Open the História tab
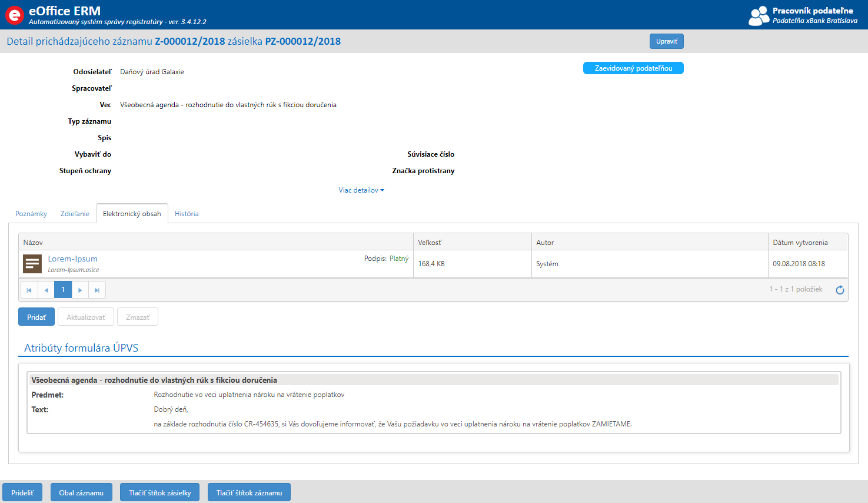 pos(187,214)
